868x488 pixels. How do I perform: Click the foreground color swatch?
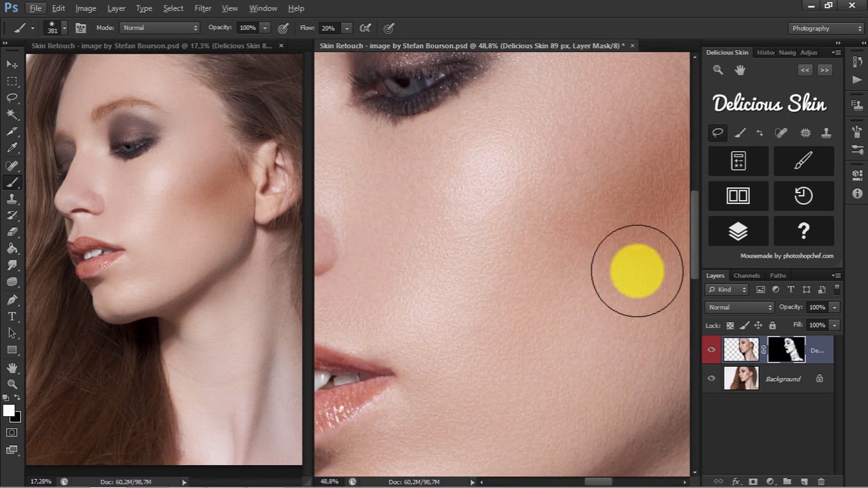coord(9,410)
